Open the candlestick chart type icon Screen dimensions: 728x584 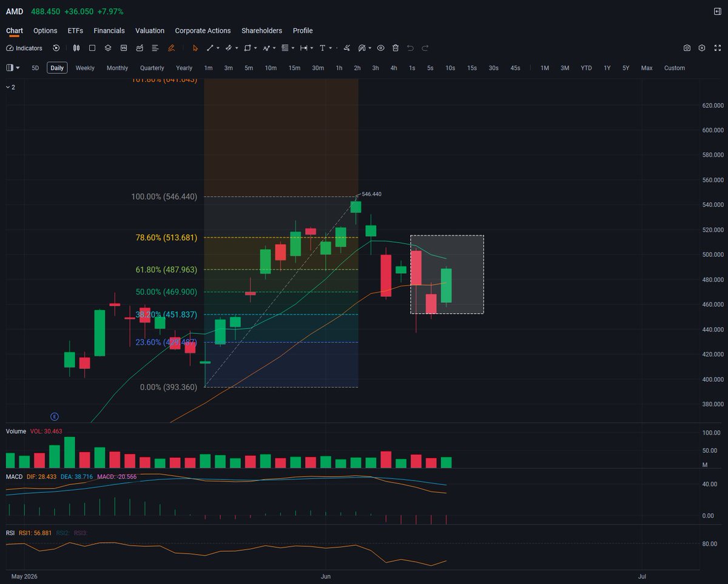pos(76,48)
